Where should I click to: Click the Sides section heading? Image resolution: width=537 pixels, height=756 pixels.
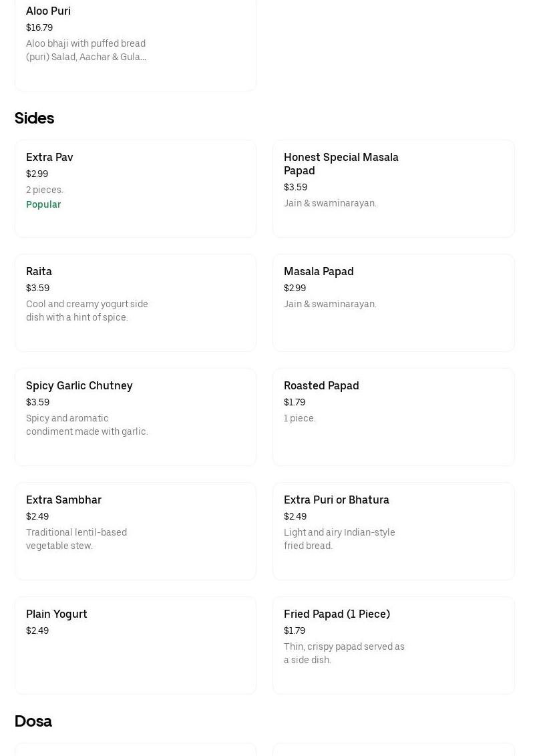(x=34, y=118)
